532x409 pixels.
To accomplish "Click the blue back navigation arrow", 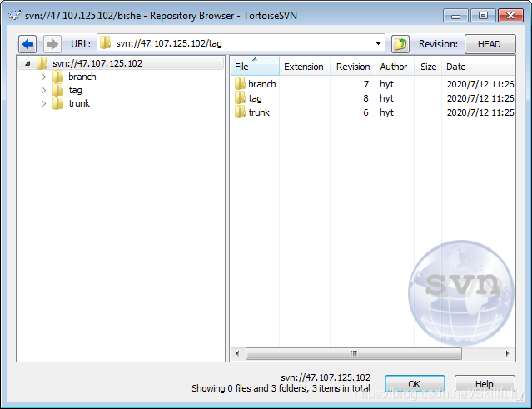I will pyautogui.click(x=27, y=44).
